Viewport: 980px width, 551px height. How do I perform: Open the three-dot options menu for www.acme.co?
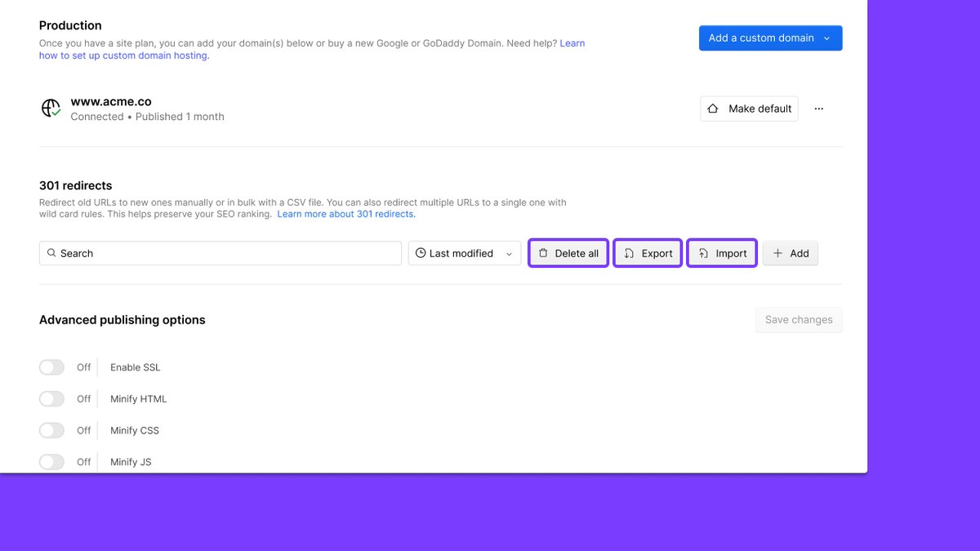click(x=819, y=108)
